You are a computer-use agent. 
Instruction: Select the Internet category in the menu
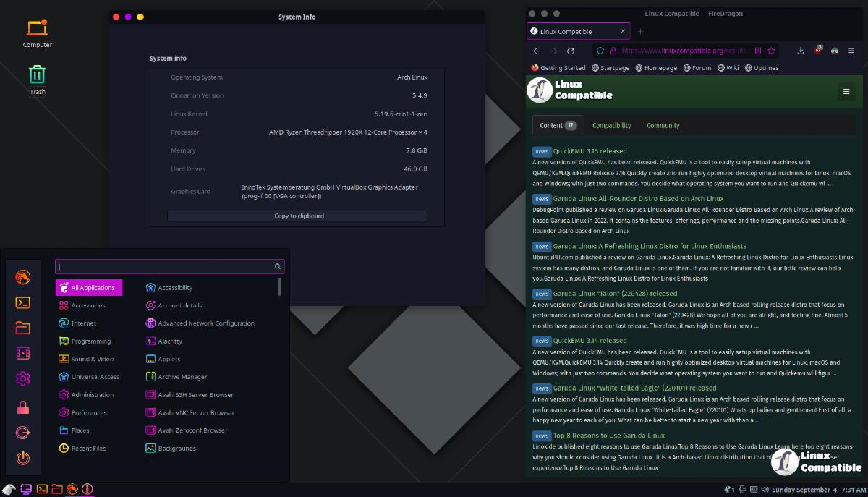tap(83, 323)
